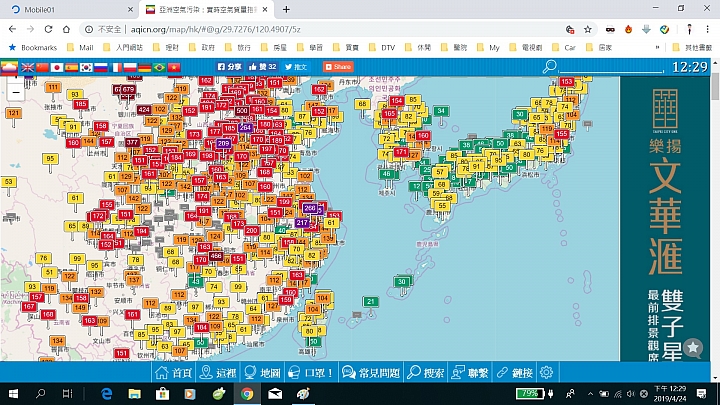Open the DTV bookmarks folder
This screenshot has width=720, height=405.
381,47
